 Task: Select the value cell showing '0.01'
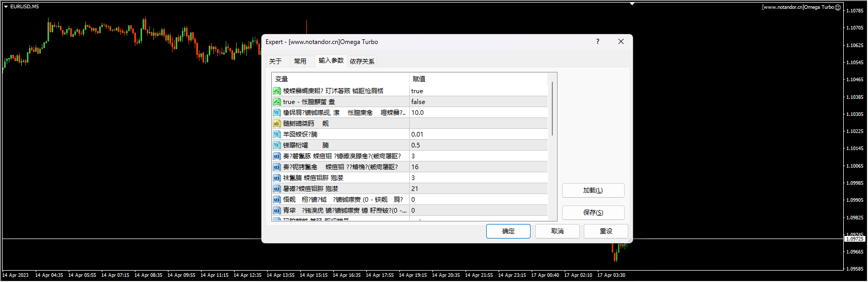pyautogui.click(x=478, y=135)
